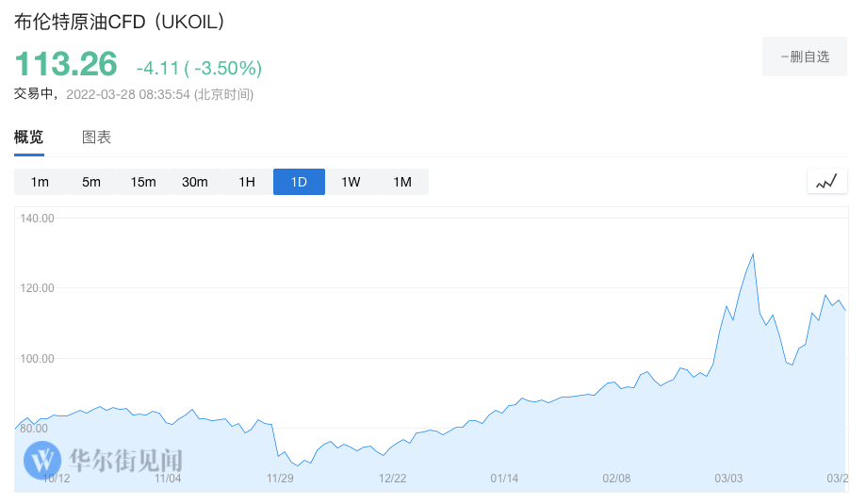
Task: Choose the 5m interval
Action: (x=91, y=182)
